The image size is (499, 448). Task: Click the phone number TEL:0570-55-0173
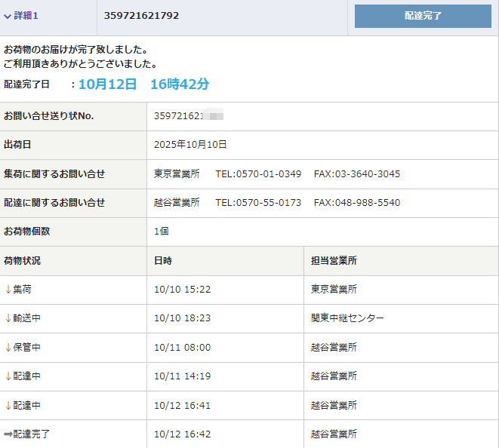coord(258,203)
